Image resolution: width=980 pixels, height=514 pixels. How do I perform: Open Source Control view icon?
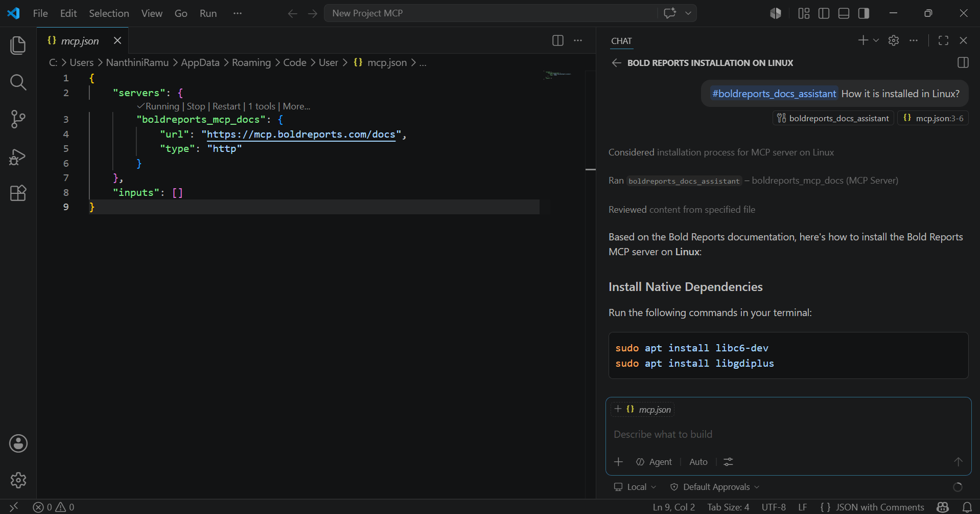tap(18, 119)
